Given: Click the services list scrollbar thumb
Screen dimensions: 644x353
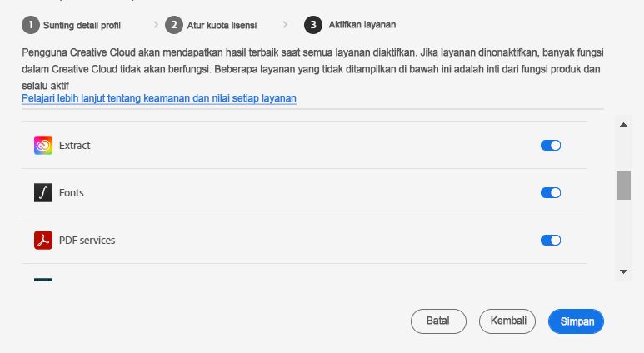Looking at the screenshot, I should click(623, 186).
